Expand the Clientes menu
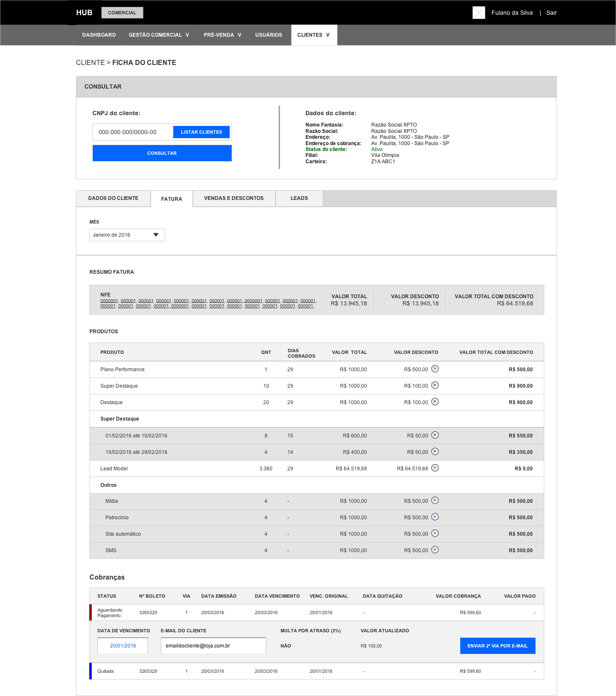This screenshot has height=696, width=616. coord(314,35)
